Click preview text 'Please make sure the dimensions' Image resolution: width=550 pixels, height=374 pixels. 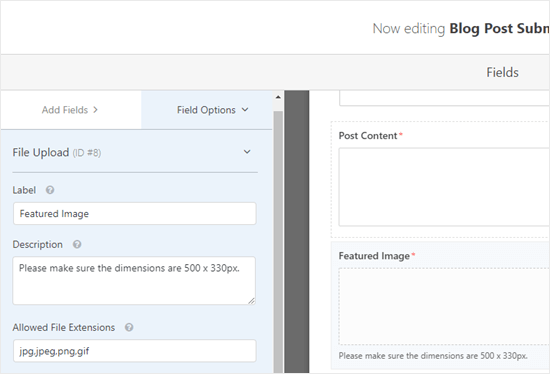point(433,356)
